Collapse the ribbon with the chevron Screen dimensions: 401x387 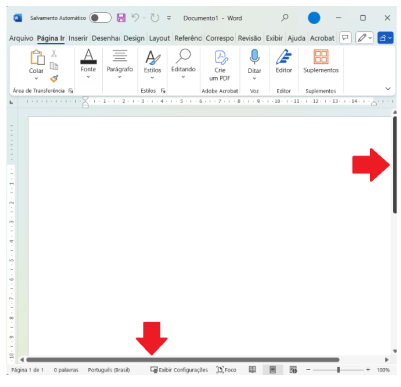[x=388, y=88]
